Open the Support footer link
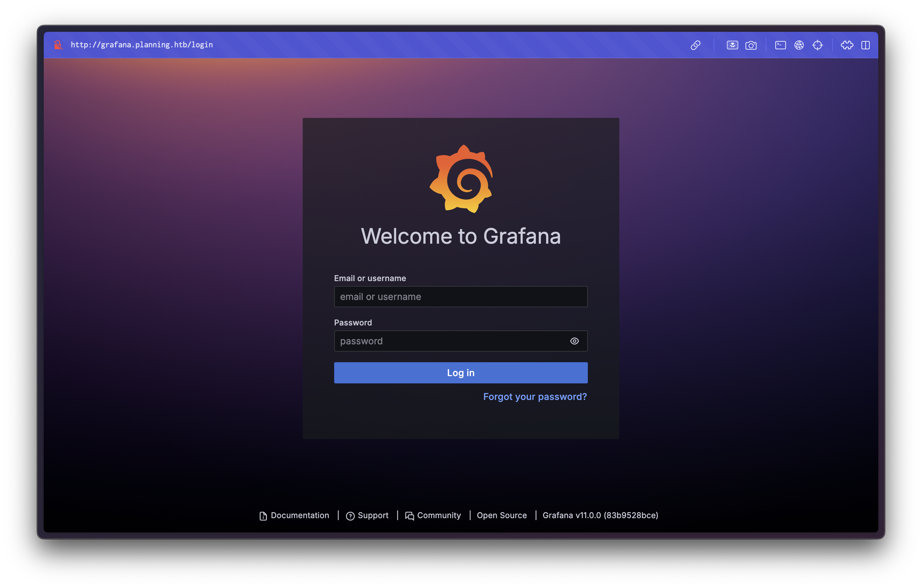Screen dimensions: 922x588 [x=367, y=515]
